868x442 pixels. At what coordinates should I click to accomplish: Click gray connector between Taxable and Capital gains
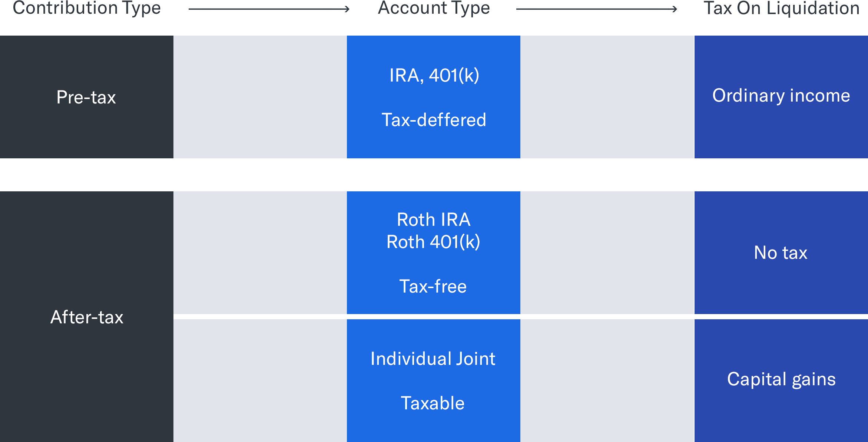(607, 380)
